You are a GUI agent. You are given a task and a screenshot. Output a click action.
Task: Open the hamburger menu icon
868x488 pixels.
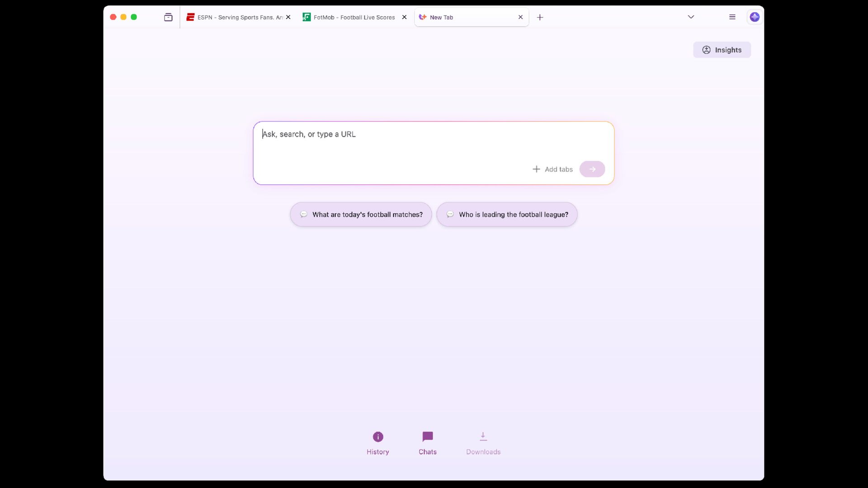pos(732,17)
